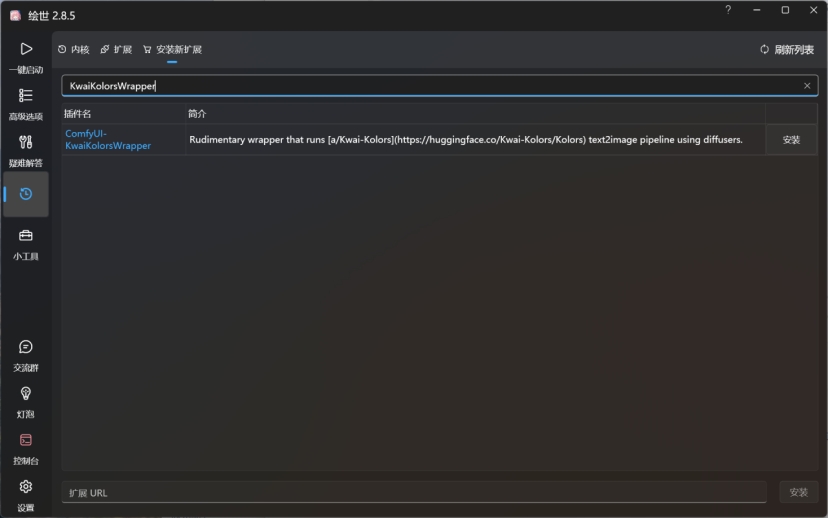
Task: Maximize the 绘世 window
Action: click(x=785, y=10)
